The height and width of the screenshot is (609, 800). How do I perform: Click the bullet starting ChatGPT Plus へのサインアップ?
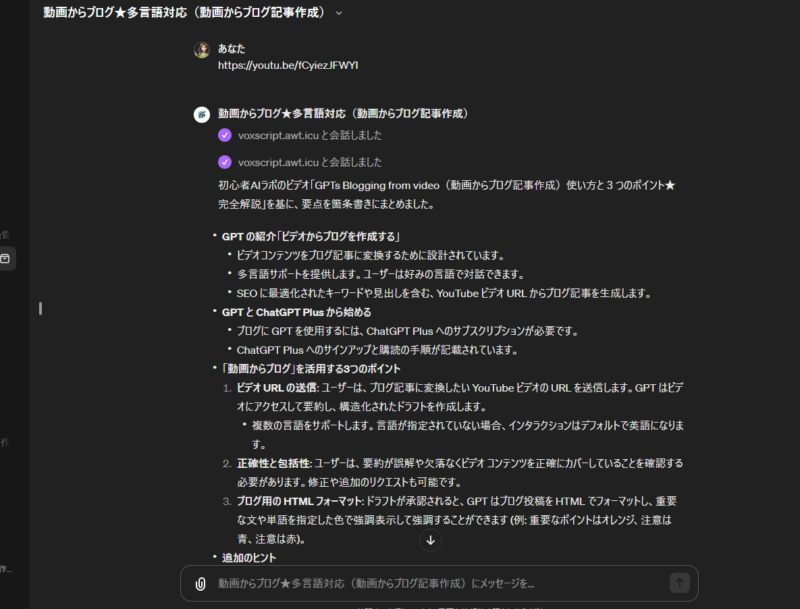tap(378, 350)
